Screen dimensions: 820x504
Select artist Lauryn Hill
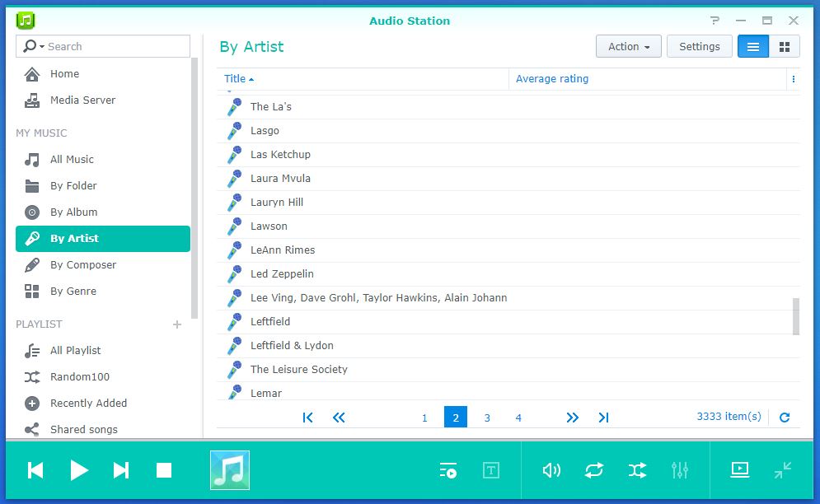(508, 203)
